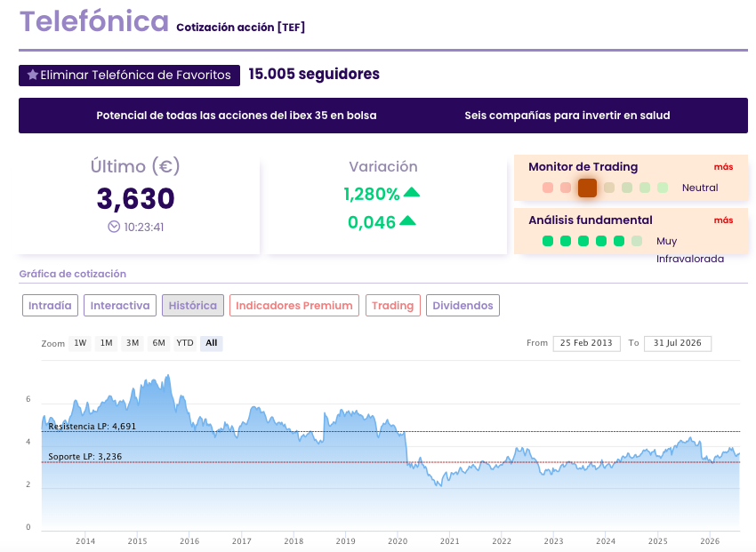Click the clock icon beside 10:23:41
756x552 pixels.
click(x=114, y=227)
